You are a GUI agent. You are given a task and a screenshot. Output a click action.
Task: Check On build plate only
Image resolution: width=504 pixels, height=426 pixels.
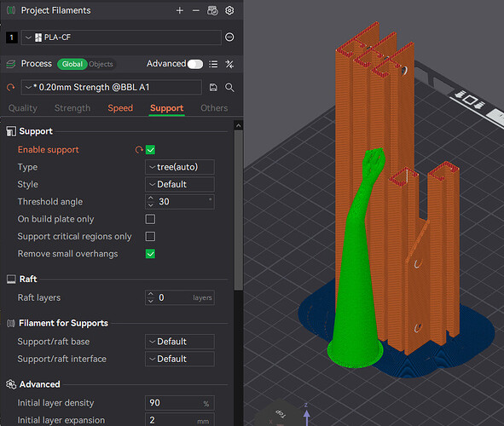(150, 219)
